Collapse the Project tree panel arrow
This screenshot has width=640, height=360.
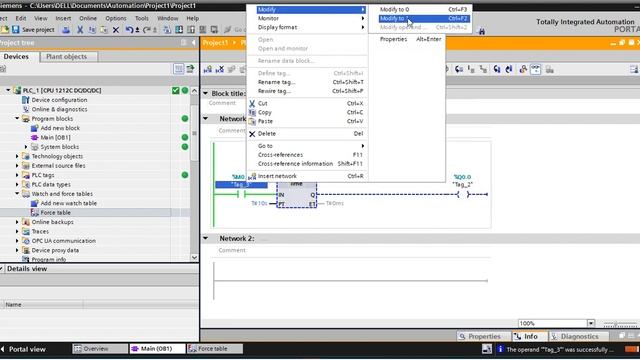tap(193, 42)
